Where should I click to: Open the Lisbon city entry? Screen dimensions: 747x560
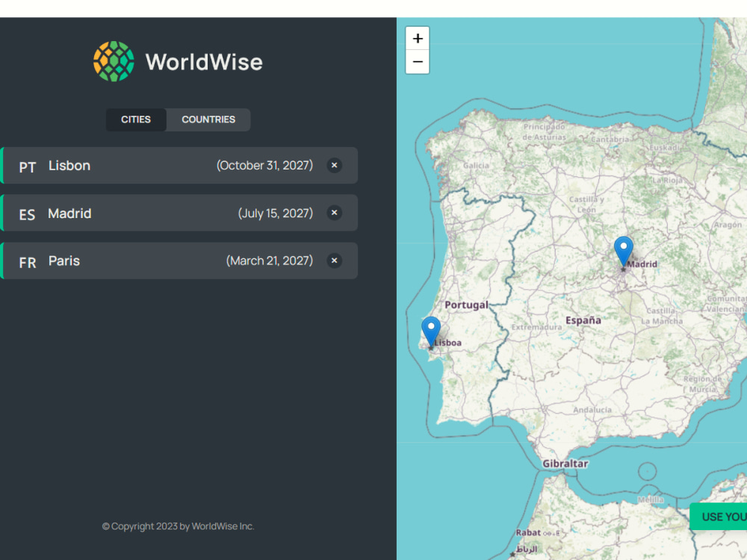tap(179, 165)
